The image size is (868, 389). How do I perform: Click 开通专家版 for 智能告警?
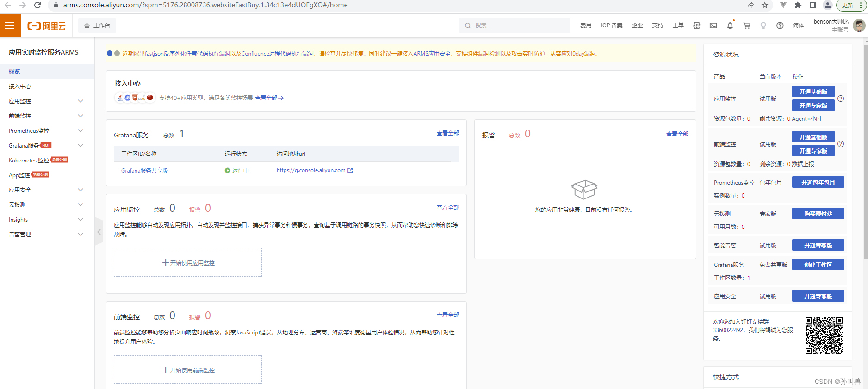[818, 245]
